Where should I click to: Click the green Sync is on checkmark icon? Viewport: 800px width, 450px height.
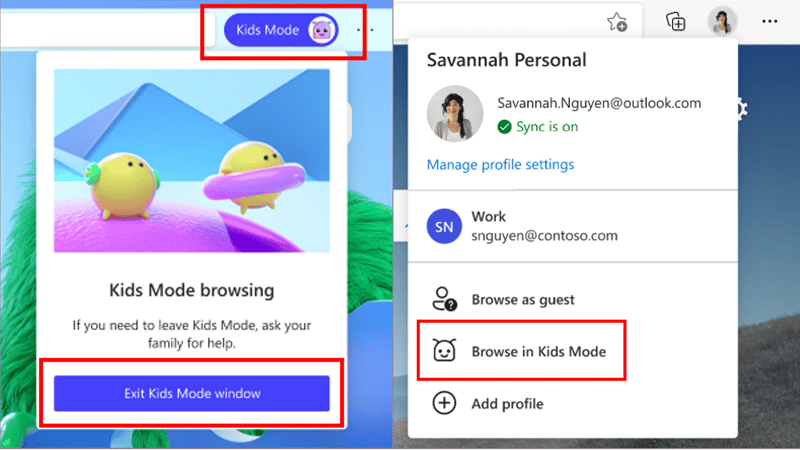504,127
